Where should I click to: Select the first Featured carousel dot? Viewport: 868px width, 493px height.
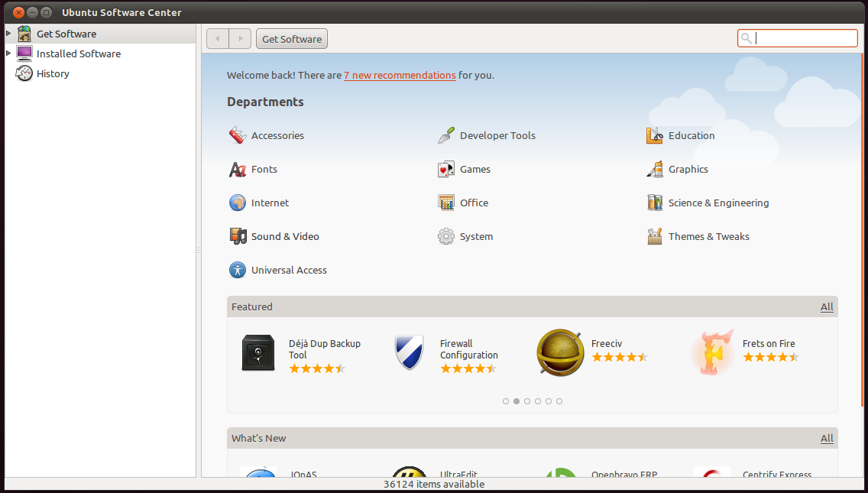coord(506,401)
